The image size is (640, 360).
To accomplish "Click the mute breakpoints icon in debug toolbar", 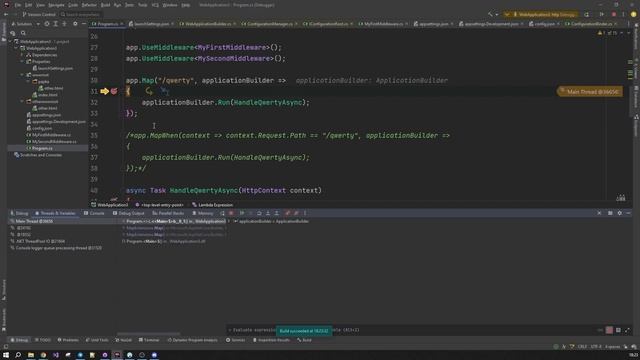I will 296,213.
